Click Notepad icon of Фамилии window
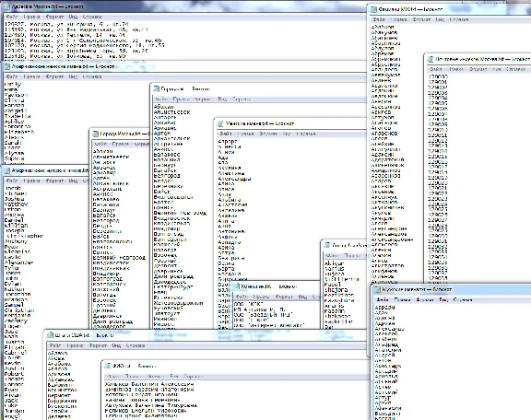The image size is (531, 420). [374, 9]
